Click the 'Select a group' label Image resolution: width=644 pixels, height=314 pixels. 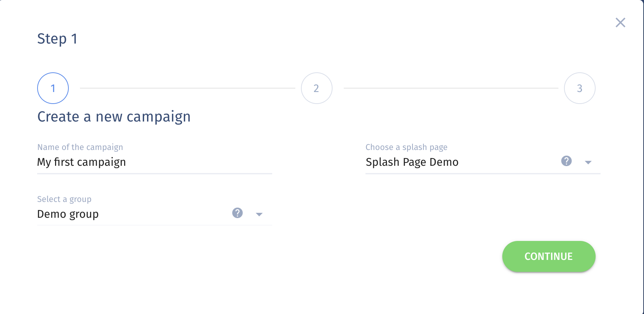(64, 199)
